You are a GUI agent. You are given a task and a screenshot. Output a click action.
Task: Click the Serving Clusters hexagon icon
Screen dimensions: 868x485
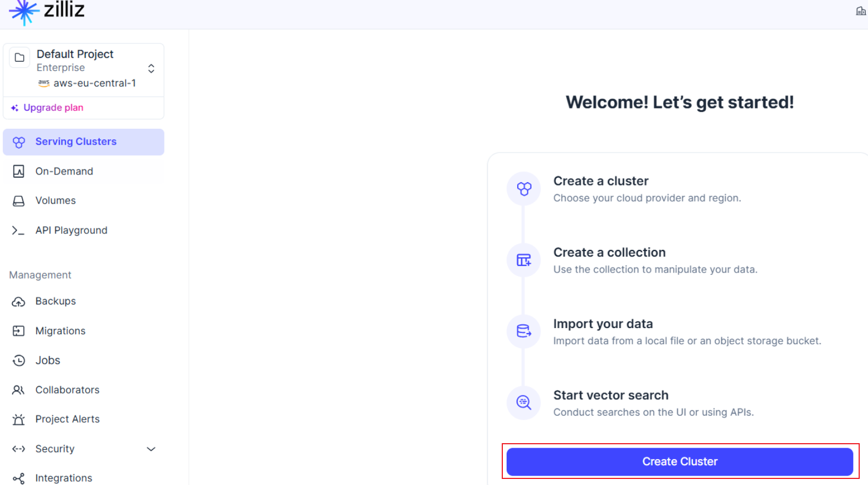click(19, 142)
